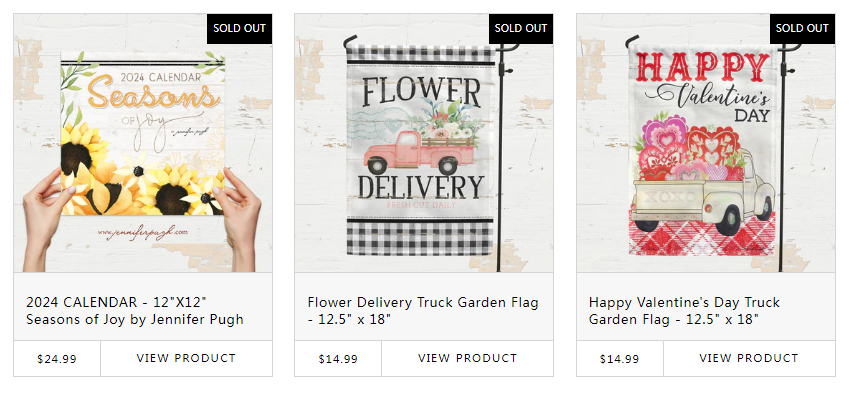Click the Sold Out badge on the calendar
This screenshot has width=853, height=405.
point(241,28)
